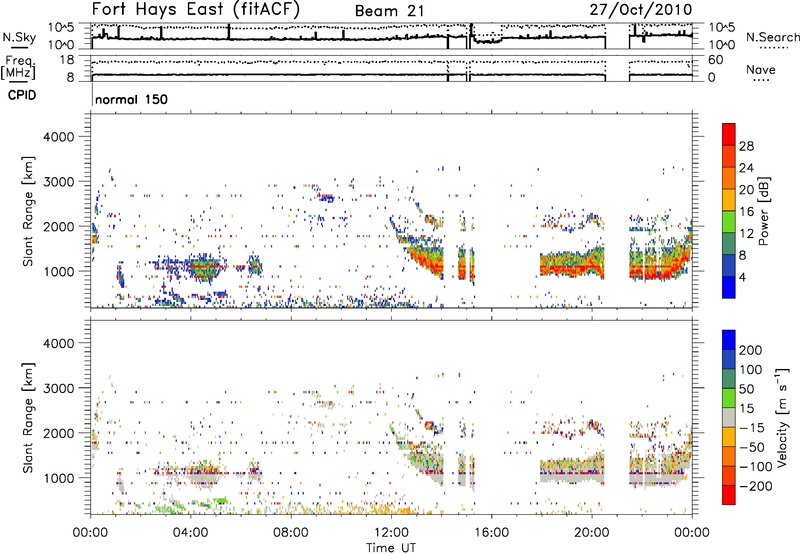Viewport: 800px width, 554px height.
Task: Click the '16' label on Power colorbar
Action: click(746, 212)
